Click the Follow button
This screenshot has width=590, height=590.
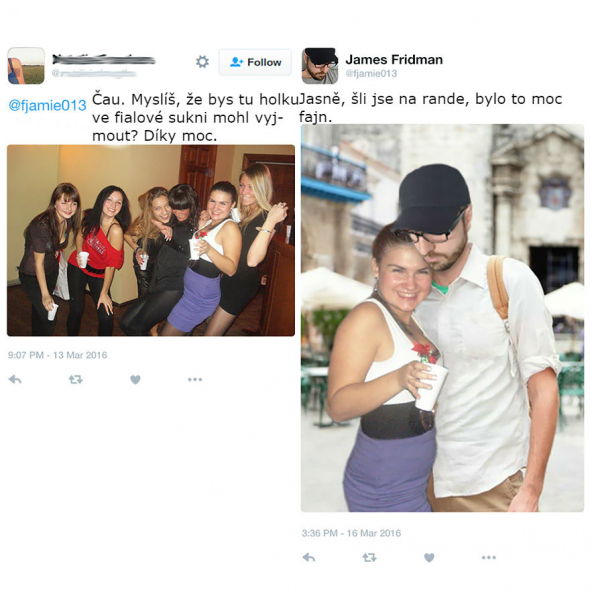pos(255,62)
